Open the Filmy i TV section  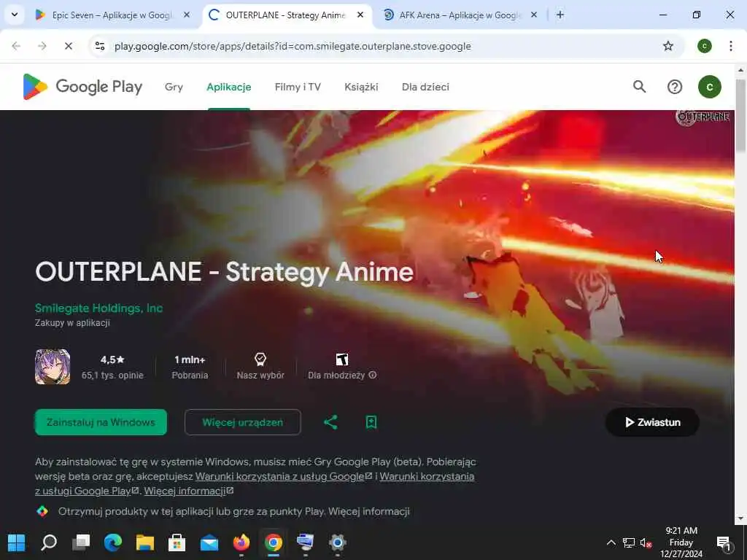298,87
